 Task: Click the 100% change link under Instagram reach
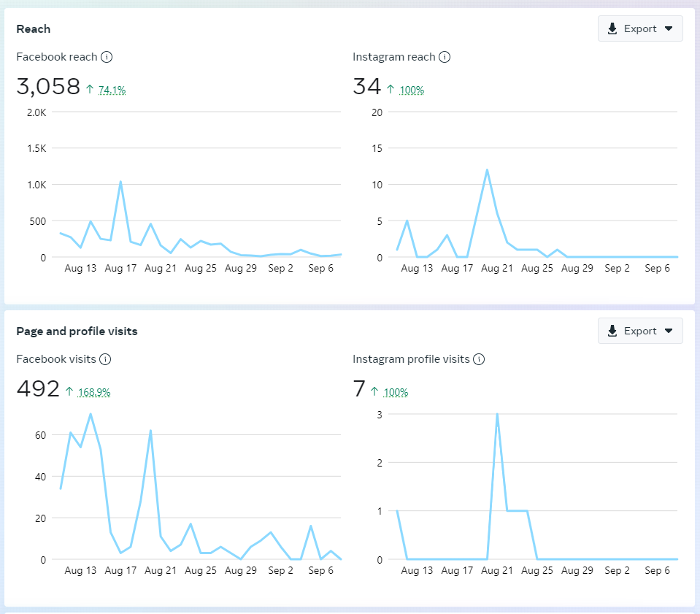pos(412,90)
